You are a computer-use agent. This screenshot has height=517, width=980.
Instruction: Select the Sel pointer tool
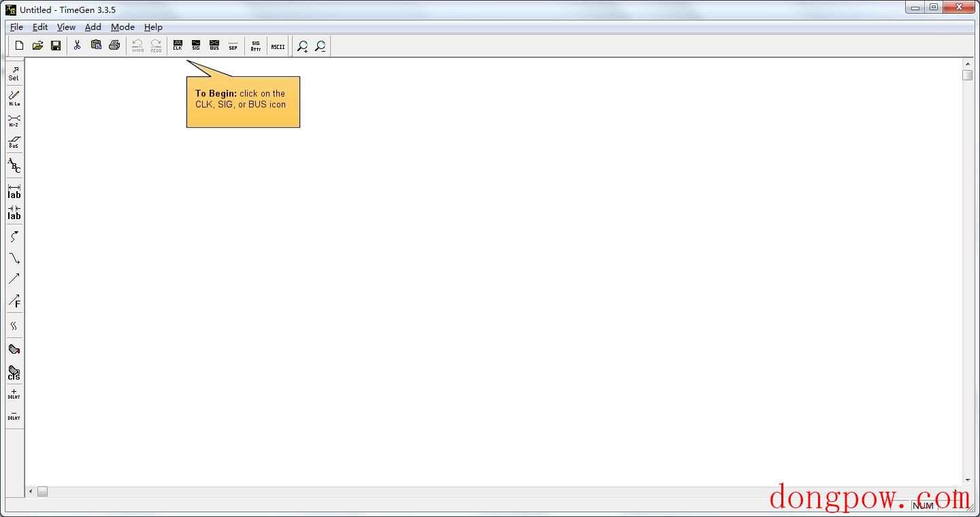click(14, 73)
